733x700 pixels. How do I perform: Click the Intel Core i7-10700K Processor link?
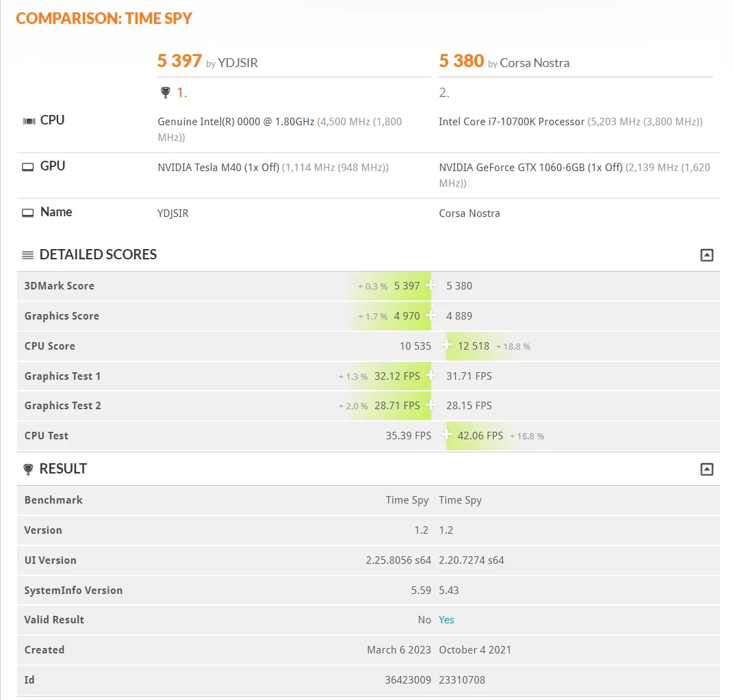(x=511, y=122)
